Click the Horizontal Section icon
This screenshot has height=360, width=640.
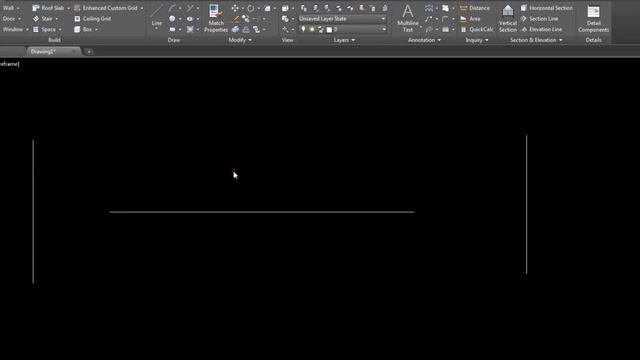pos(524,8)
